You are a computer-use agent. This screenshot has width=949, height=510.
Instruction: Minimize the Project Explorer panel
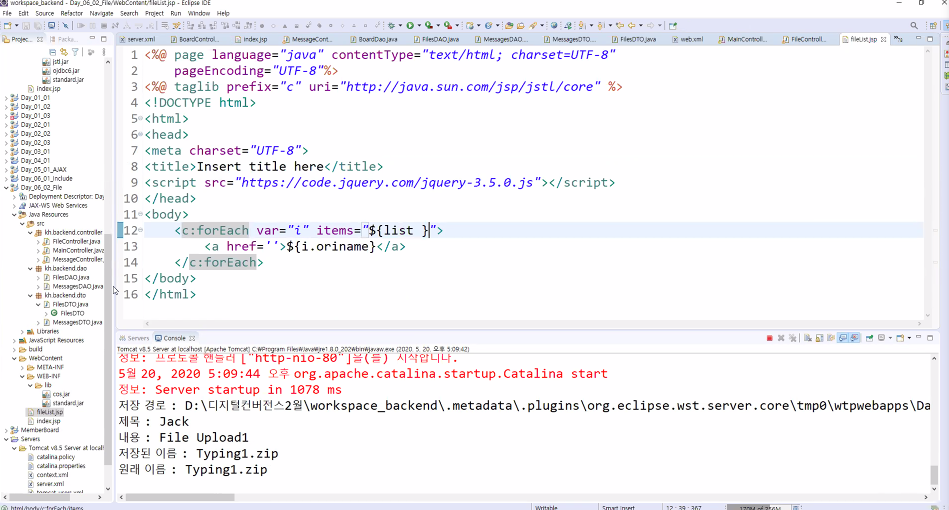(92, 39)
